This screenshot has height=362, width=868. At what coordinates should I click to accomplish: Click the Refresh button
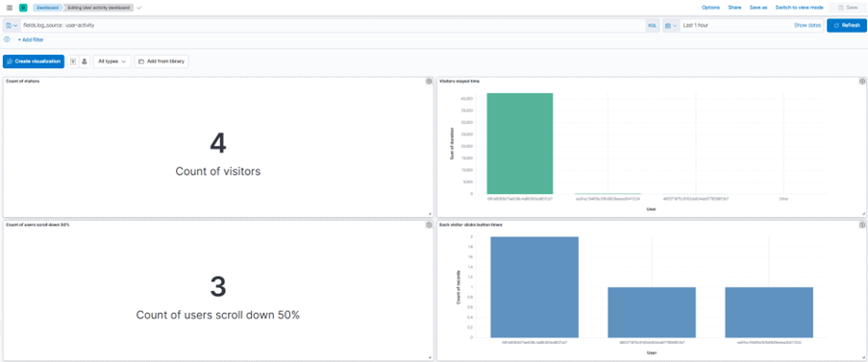pos(847,25)
